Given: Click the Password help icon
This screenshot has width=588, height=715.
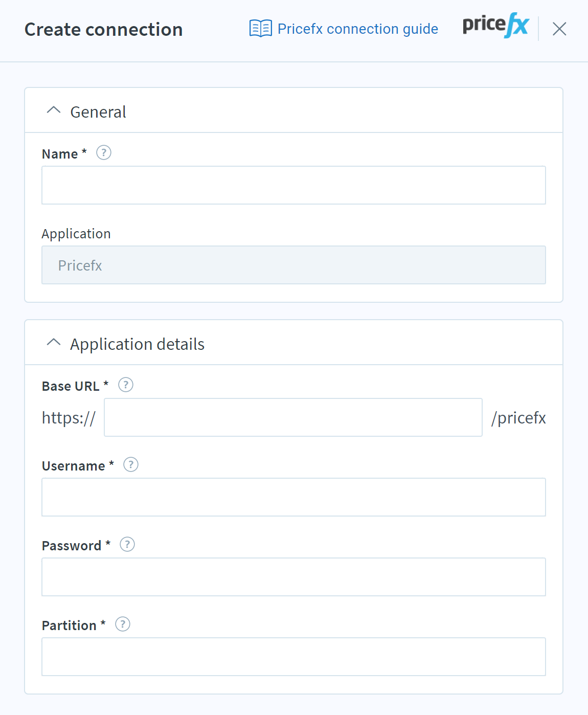Looking at the screenshot, I should point(127,544).
